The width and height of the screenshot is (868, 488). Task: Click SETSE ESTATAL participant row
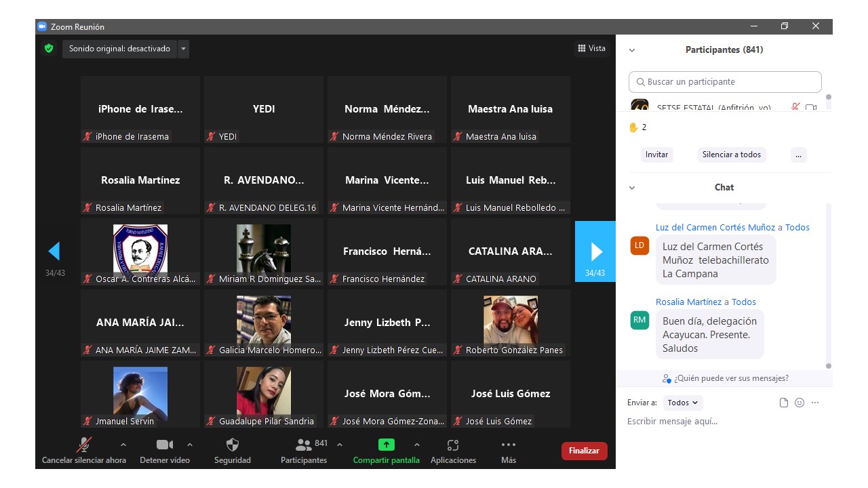[x=724, y=106]
